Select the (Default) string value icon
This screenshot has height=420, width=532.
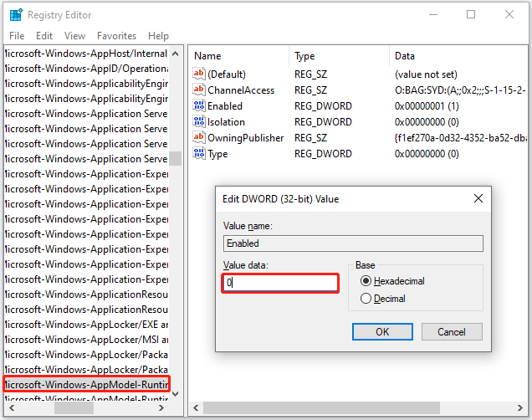199,74
